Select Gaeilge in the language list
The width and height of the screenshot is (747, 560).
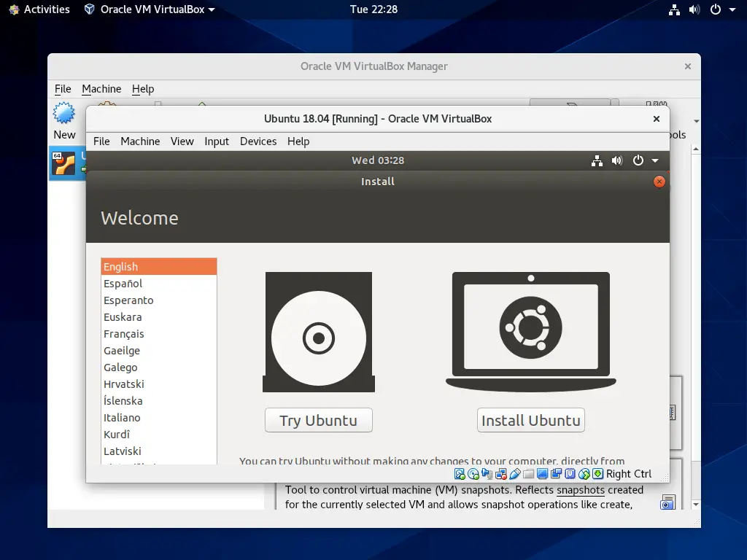pyautogui.click(x=159, y=351)
